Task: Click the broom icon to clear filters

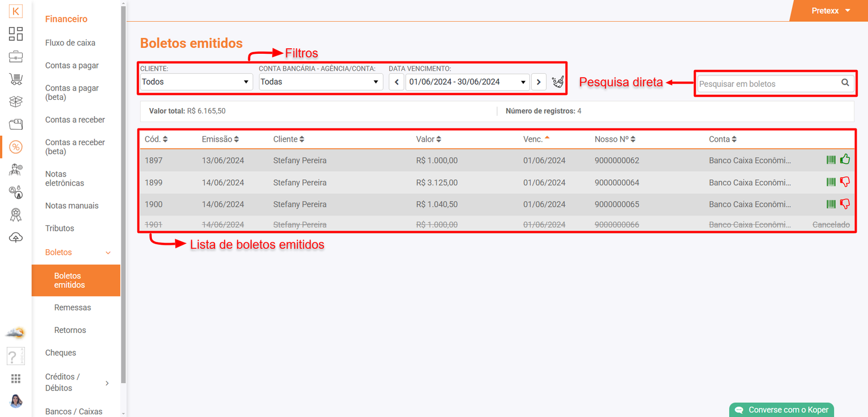Action: (558, 82)
